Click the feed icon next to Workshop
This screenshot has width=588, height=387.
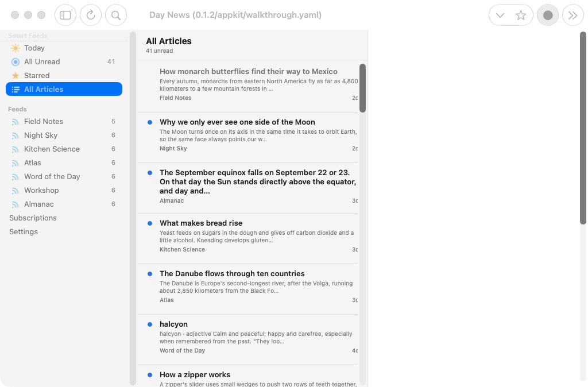coord(16,191)
